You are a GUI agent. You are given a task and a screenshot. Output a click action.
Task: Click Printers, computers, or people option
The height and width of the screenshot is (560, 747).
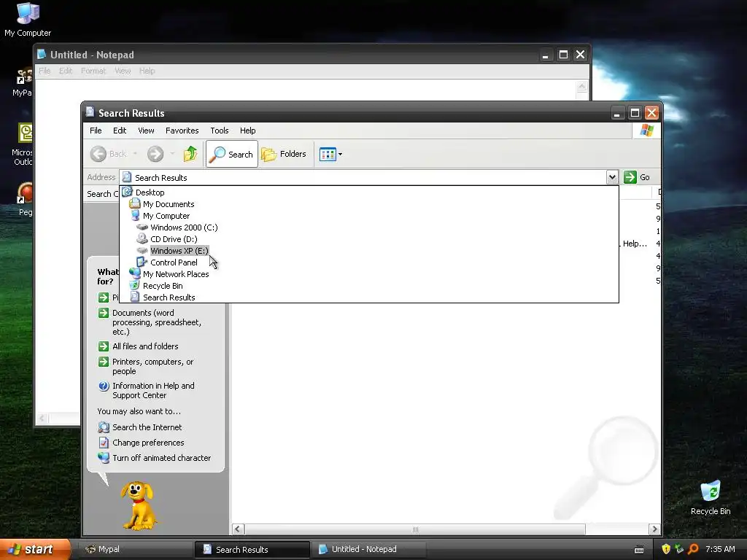152,366
